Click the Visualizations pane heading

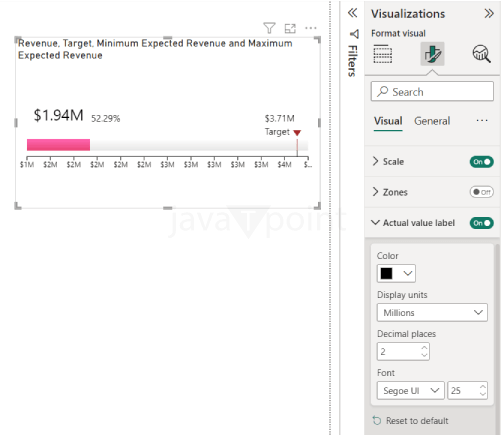pyautogui.click(x=408, y=14)
